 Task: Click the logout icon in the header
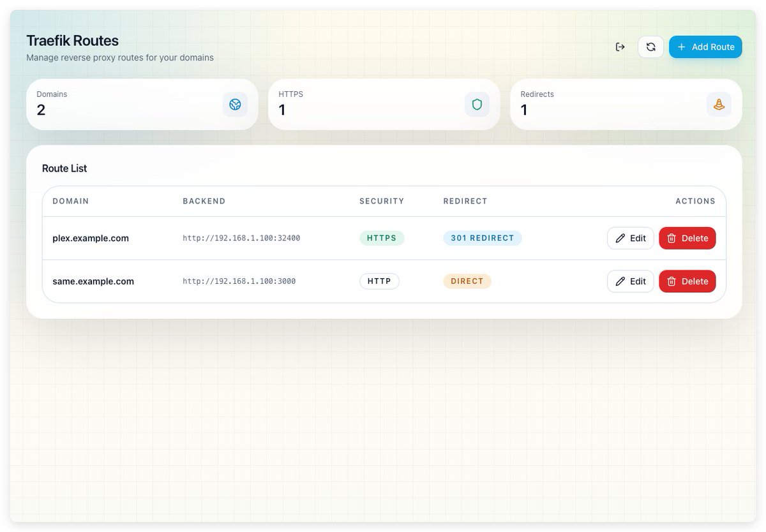(620, 47)
